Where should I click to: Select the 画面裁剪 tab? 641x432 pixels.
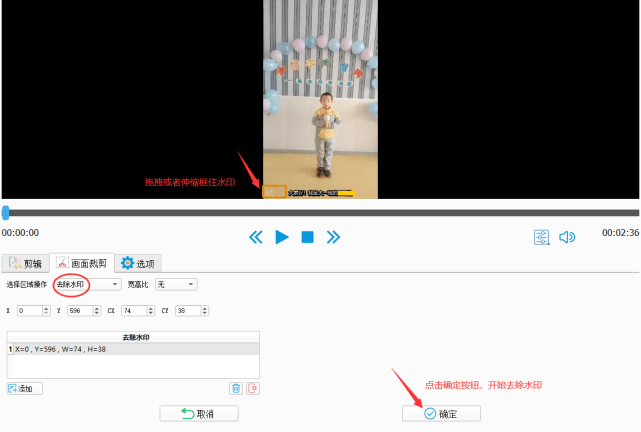click(82, 263)
